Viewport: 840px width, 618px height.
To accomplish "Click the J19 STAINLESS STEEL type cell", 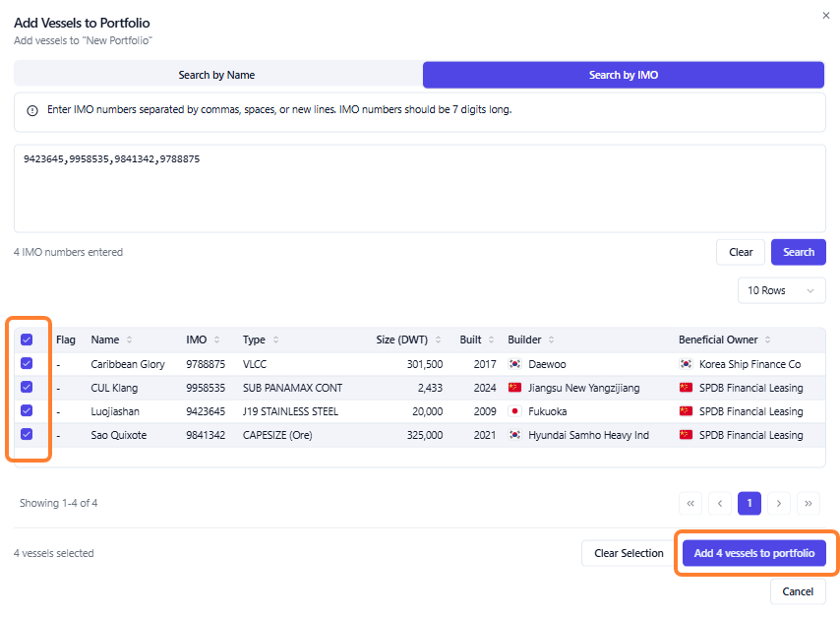I will pos(290,411).
